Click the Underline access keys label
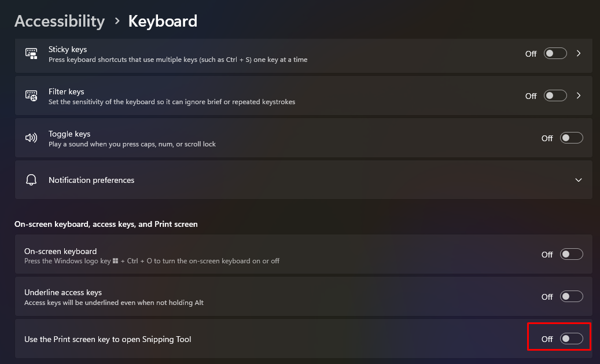 pyautogui.click(x=63, y=292)
